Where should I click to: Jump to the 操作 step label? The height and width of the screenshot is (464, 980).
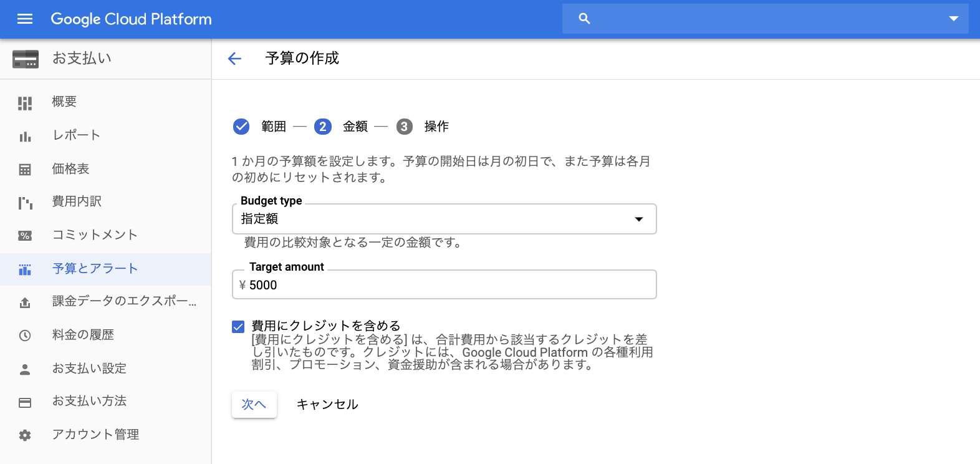[436, 127]
